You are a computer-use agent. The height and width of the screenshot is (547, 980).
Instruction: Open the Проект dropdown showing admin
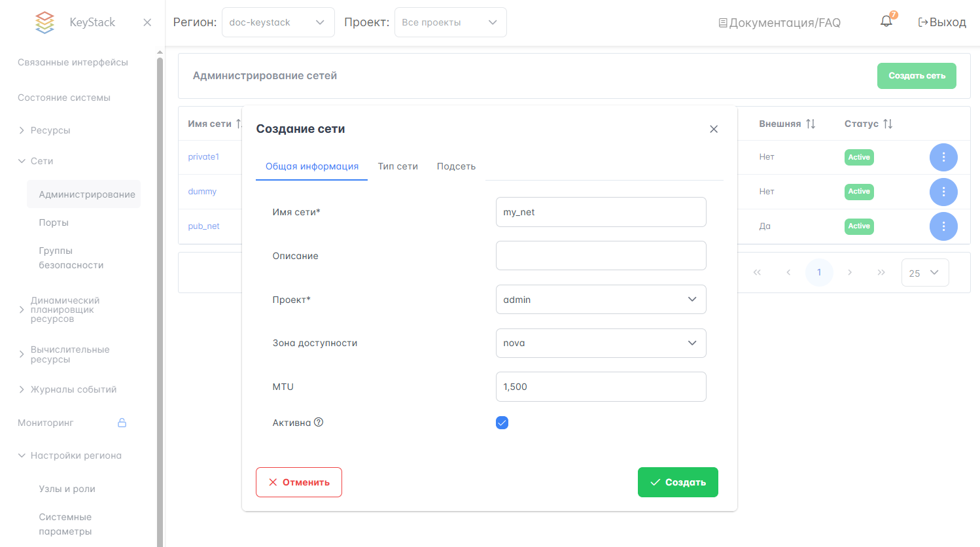pyautogui.click(x=601, y=300)
